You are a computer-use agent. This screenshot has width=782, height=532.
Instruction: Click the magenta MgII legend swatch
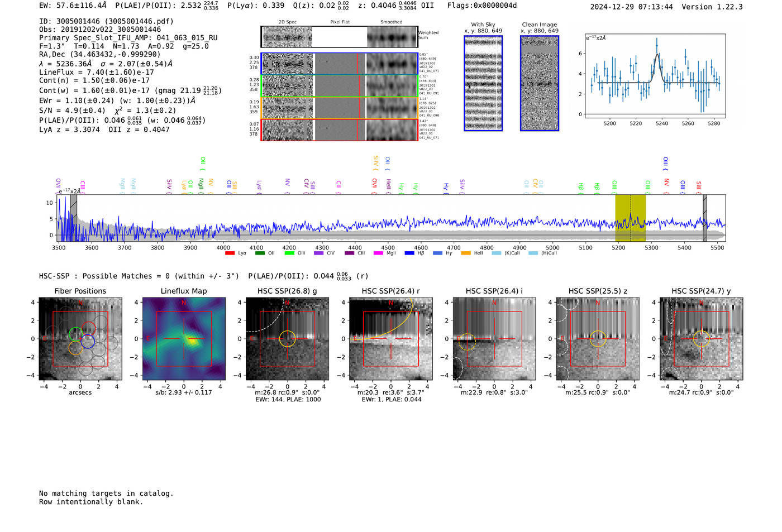[379, 253]
